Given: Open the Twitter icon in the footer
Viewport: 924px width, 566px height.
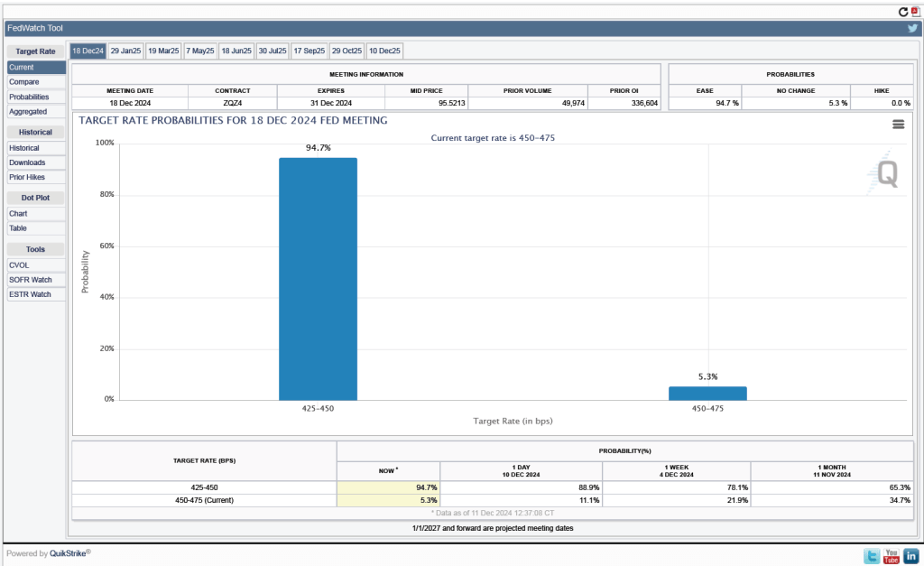Looking at the screenshot, I should [x=871, y=556].
